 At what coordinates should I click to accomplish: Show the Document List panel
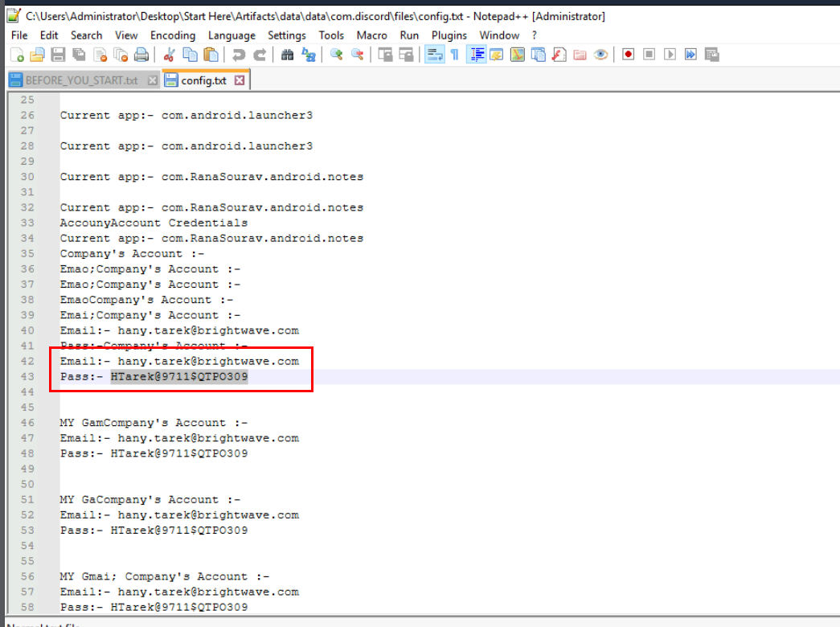pyautogui.click(x=539, y=55)
